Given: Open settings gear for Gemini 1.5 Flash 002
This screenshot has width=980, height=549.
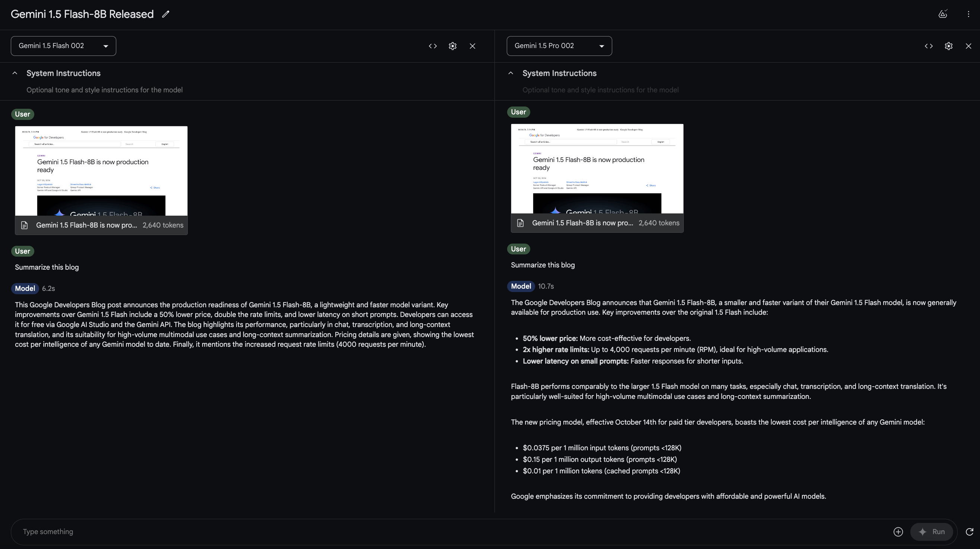Looking at the screenshot, I should pyautogui.click(x=452, y=46).
